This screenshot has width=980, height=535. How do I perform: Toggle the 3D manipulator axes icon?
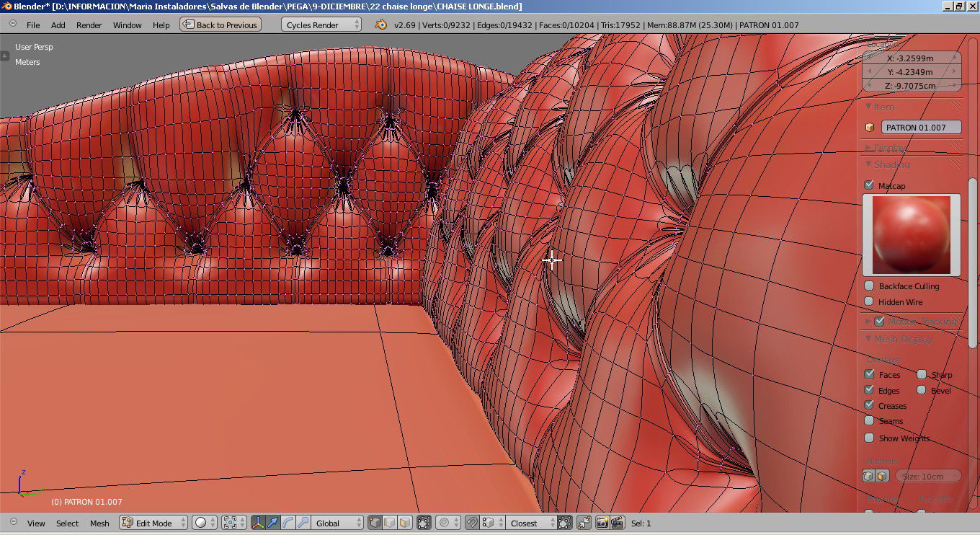(x=258, y=523)
